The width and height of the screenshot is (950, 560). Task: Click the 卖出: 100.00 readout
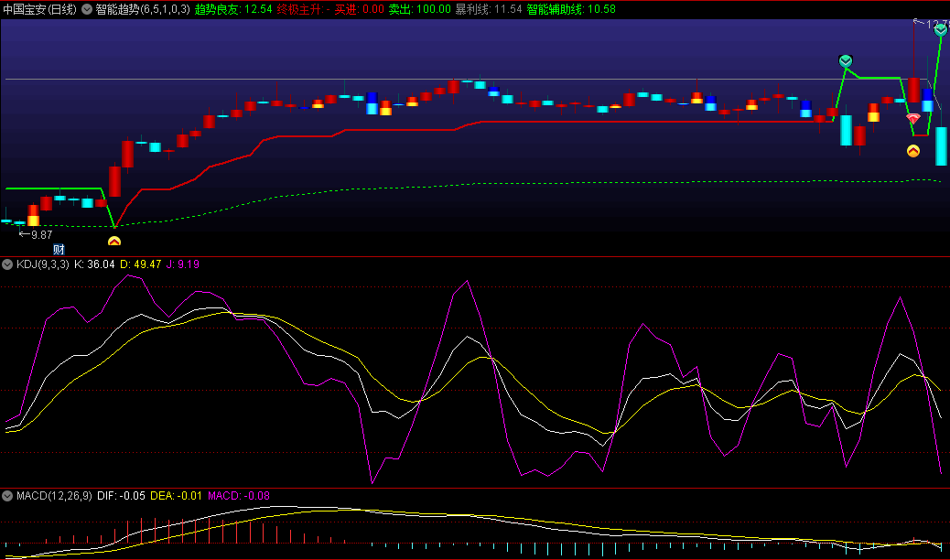[419, 9]
